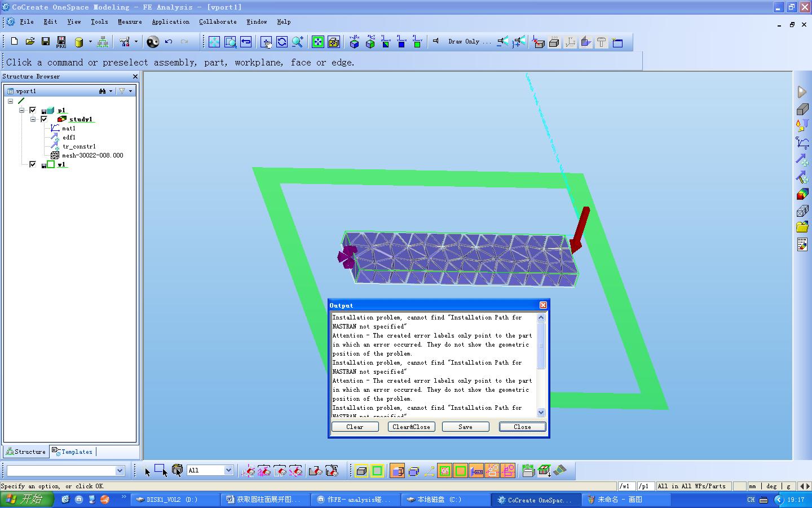
Task: Click the mesh cube icon in right toolbar
Action: pos(802,211)
